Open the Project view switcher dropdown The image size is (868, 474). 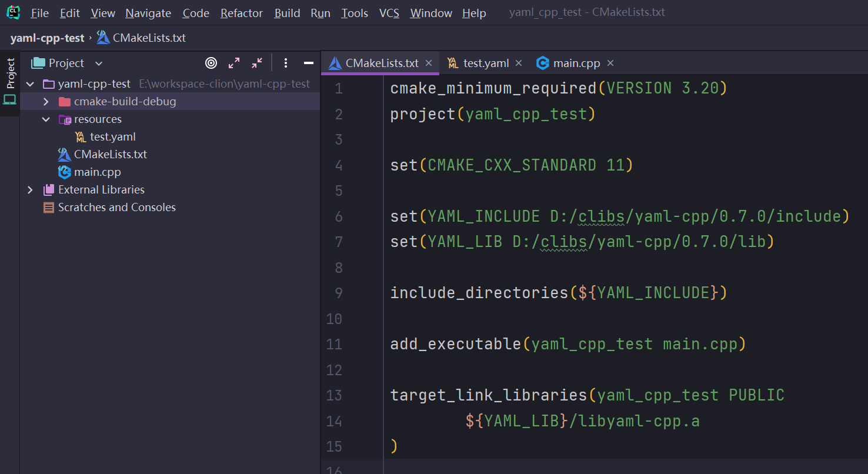click(99, 63)
